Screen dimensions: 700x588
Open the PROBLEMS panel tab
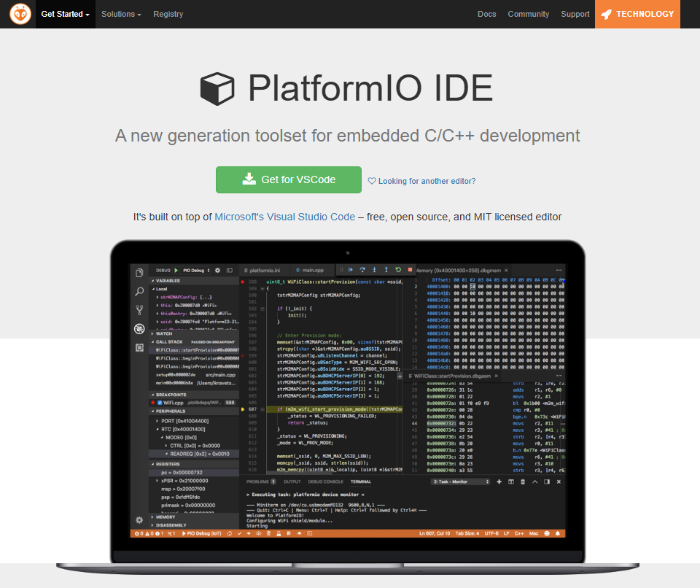click(x=261, y=481)
